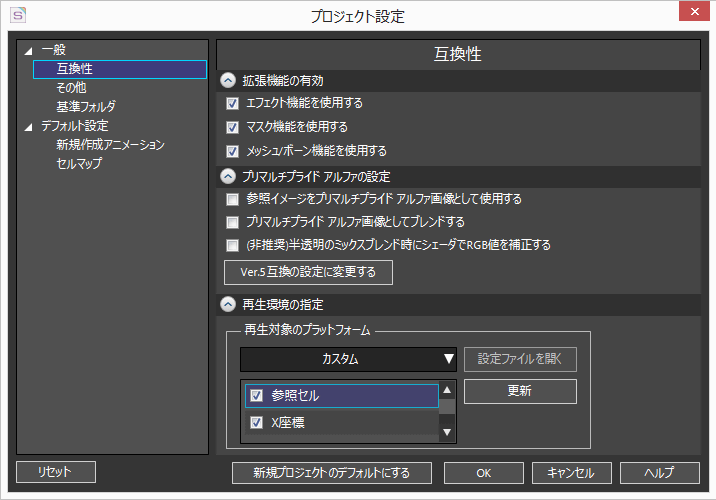The image size is (716, 500).
Task: Select その他 in the settings tree
Action: click(71, 87)
